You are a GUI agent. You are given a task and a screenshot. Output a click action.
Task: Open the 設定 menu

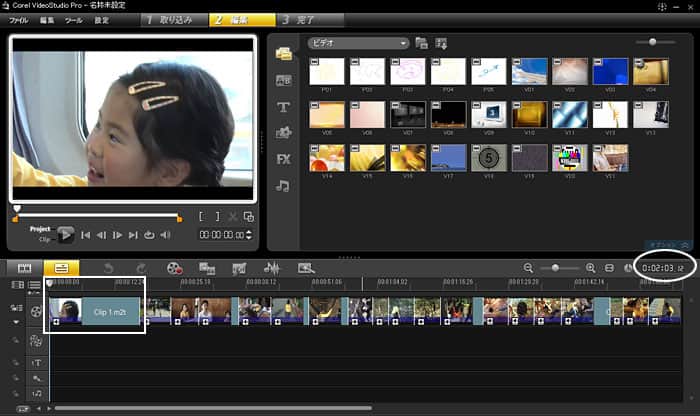point(101,20)
